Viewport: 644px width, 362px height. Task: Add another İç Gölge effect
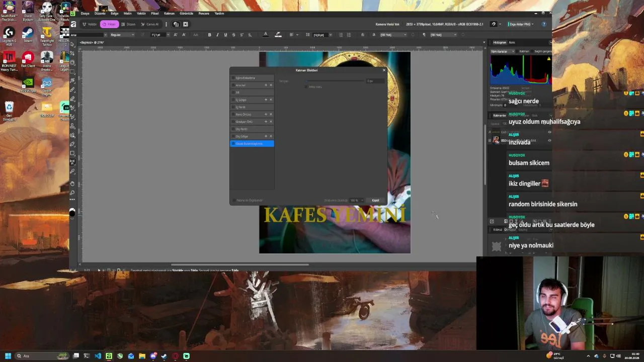pyautogui.click(x=266, y=100)
